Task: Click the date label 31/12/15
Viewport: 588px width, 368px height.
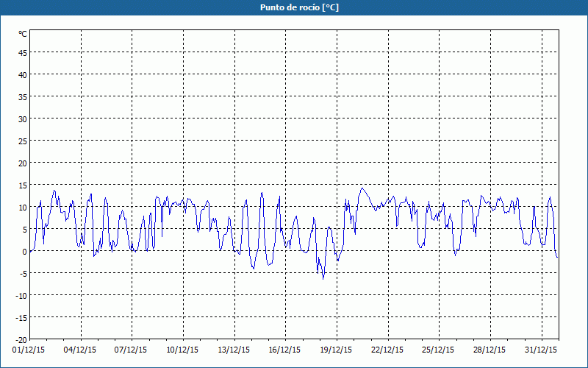Action: click(541, 350)
